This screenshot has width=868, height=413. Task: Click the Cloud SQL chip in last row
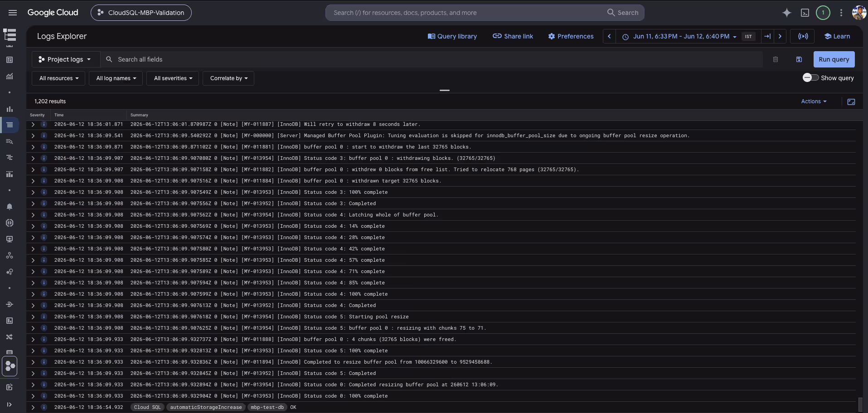coord(147,407)
